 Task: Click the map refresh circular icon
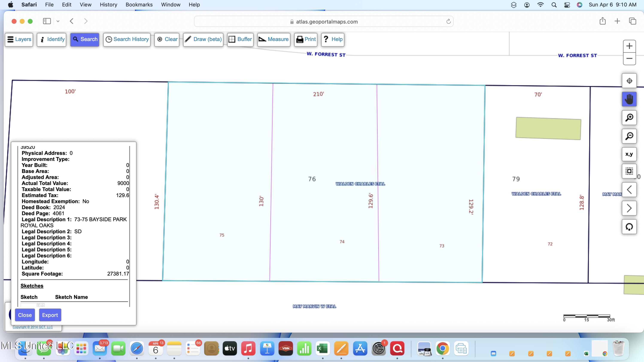coord(629,227)
